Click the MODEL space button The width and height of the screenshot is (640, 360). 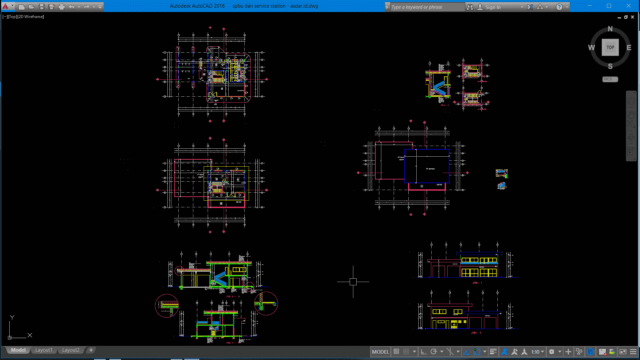[x=380, y=352]
